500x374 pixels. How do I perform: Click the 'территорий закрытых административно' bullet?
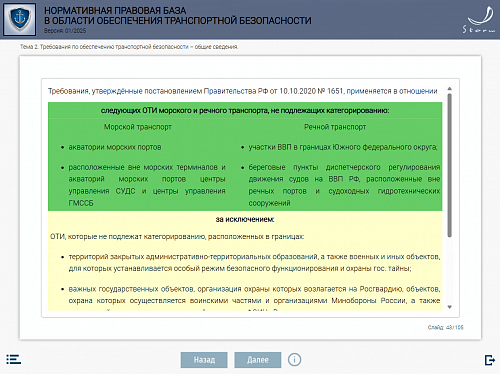pos(254,262)
